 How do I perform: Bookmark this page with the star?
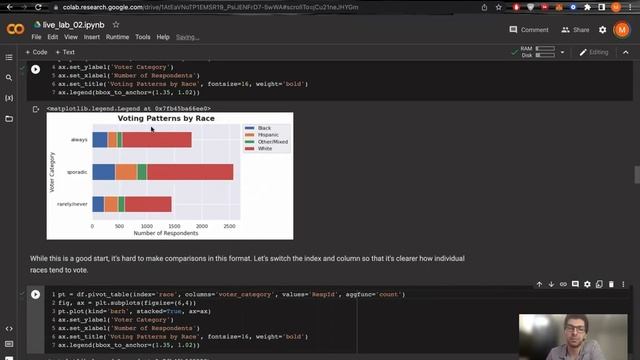click(x=499, y=7)
